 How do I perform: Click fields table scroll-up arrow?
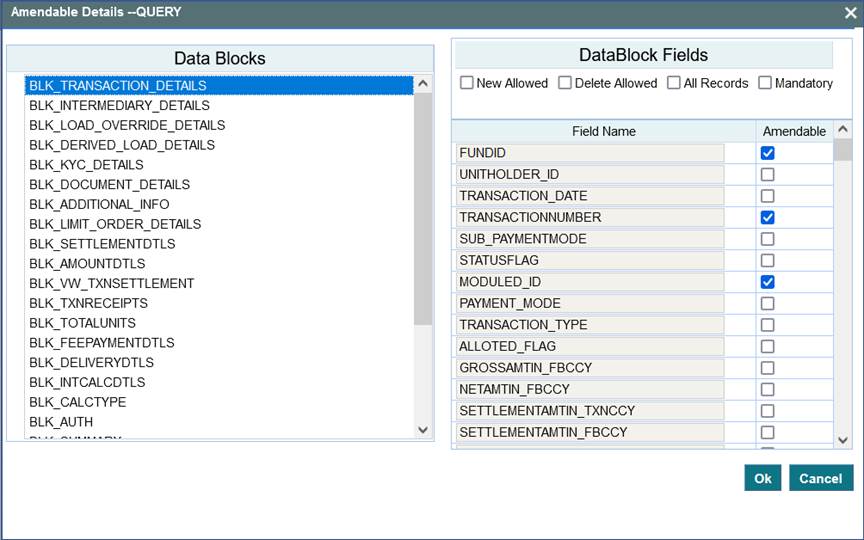tap(843, 130)
